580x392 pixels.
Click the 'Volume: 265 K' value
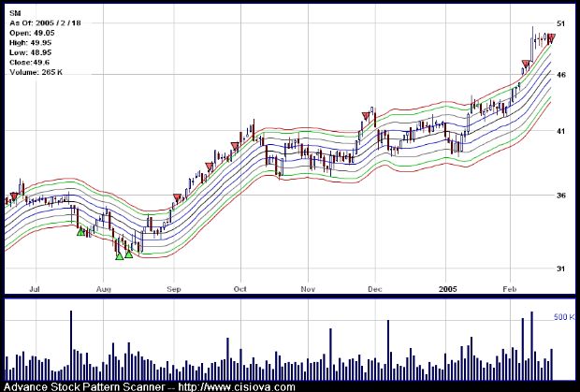coord(36,72)
